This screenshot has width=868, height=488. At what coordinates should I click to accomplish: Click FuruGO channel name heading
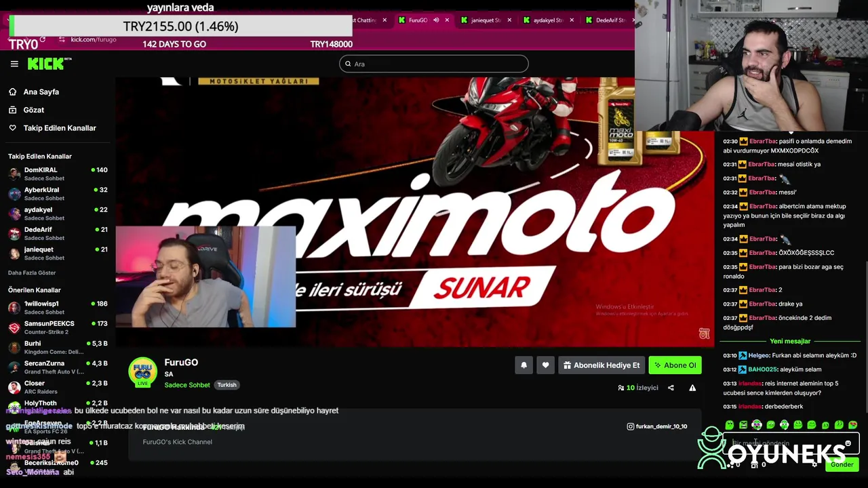point(181,363)
